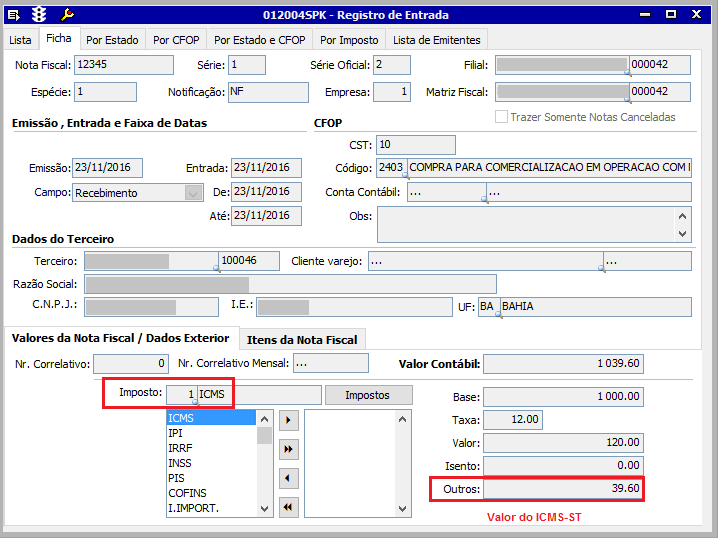The image size is (718, 538).
Task: Click the UF lookup magnifier icon
Action: [x=499, y=315]
